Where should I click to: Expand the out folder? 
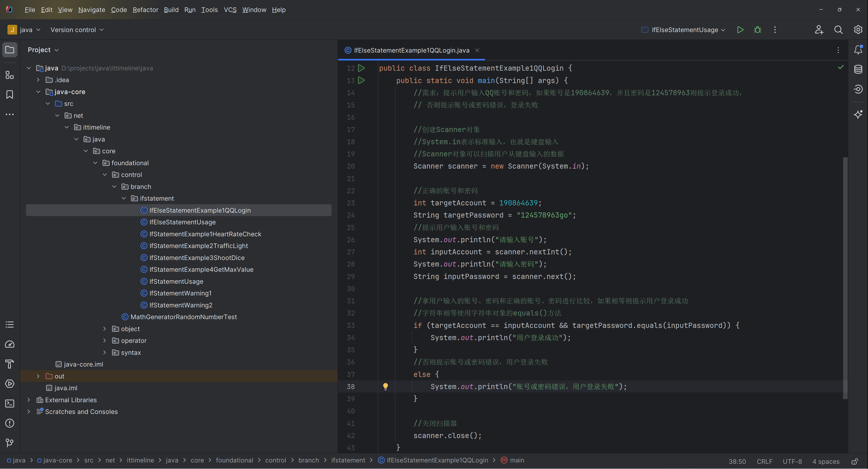(x=38, y=376)
